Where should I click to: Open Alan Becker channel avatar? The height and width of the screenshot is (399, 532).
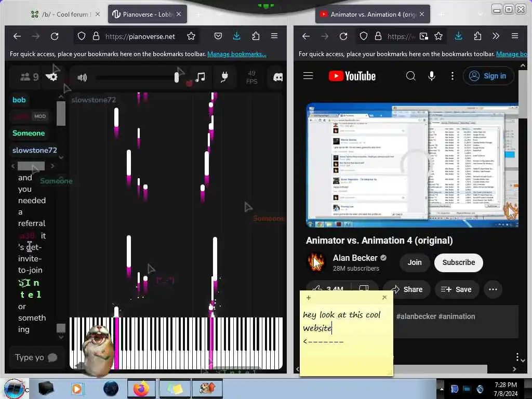pos(316,262)
